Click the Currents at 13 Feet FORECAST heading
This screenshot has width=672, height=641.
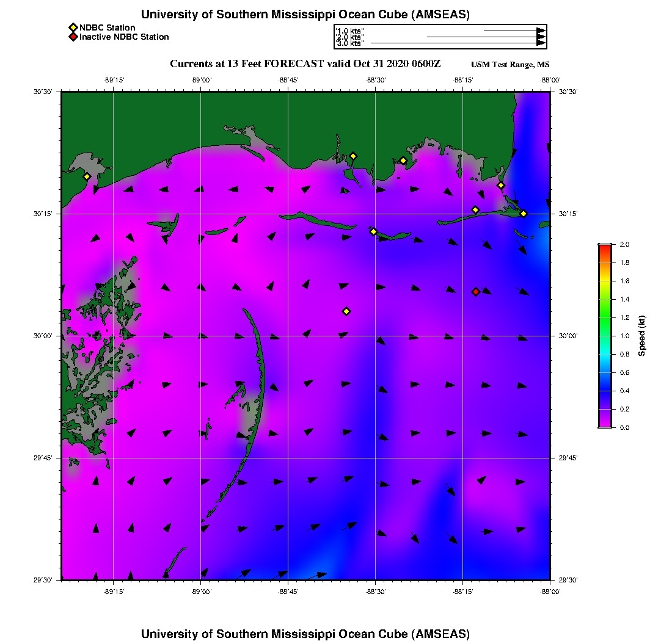coord(305,64)
